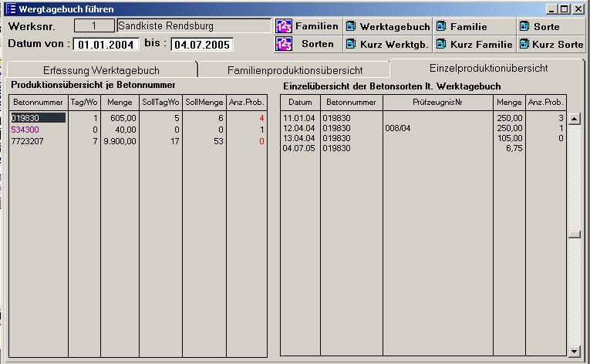Click the Sorten button icon
Viewport: 590px width, 364px height.
click(283, 44)
